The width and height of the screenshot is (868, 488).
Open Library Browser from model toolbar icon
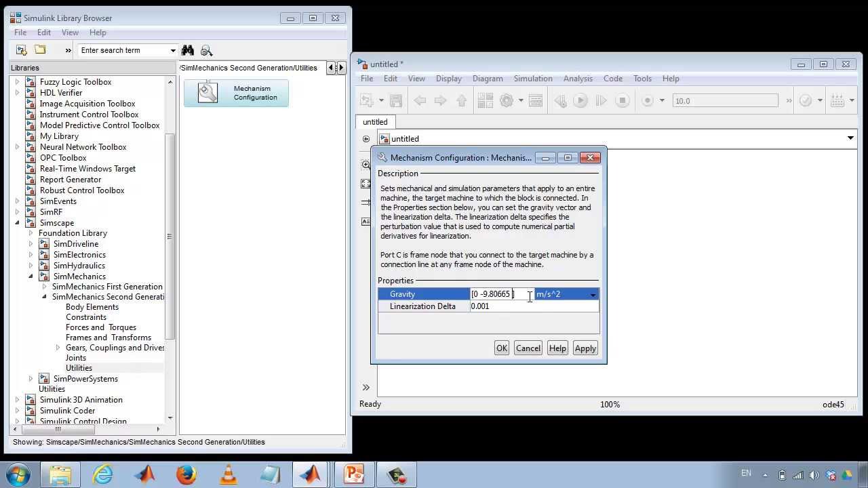(485, 100)
